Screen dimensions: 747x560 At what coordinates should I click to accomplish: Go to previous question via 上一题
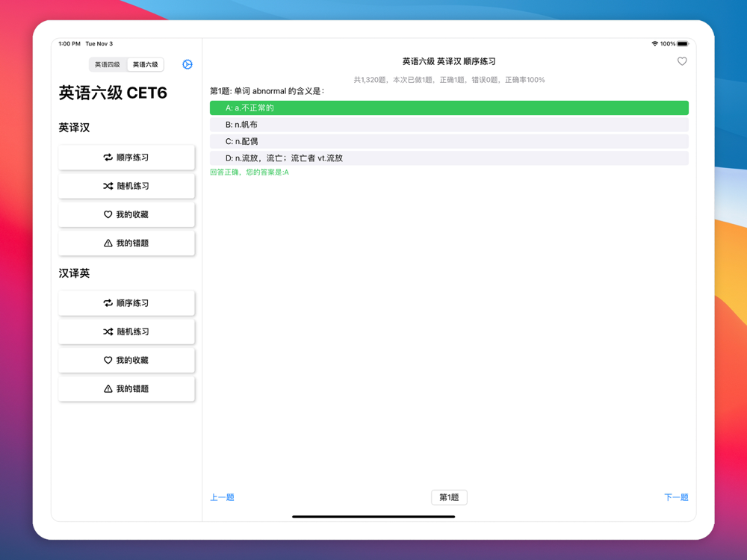pos(222,497)
